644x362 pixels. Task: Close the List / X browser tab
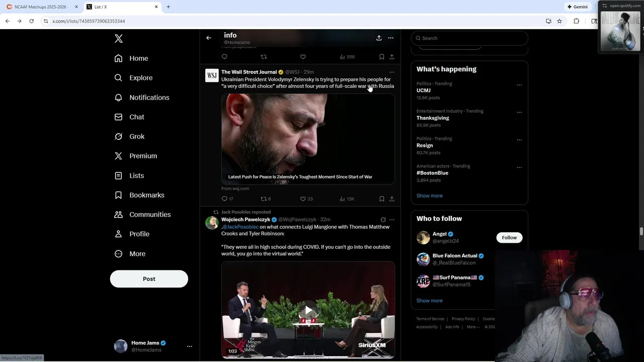[x=156, y=7]
